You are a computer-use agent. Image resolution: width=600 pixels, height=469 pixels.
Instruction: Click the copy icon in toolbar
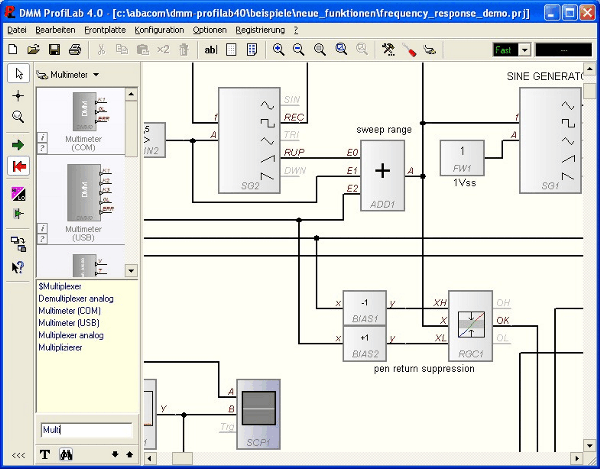click(x=122, y=49)
